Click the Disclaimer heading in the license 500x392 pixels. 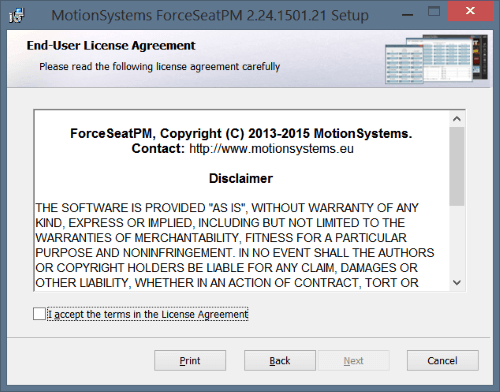click(x=241, y=178)
